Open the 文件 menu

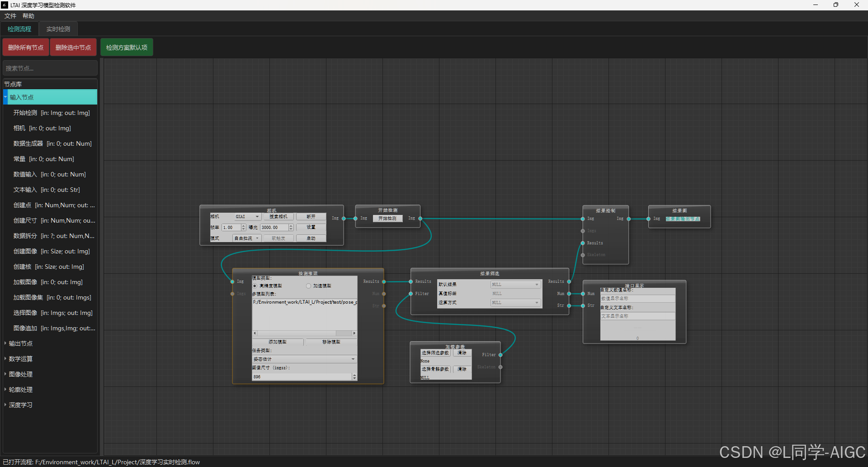pyautogui.click(x=10, y=16)
